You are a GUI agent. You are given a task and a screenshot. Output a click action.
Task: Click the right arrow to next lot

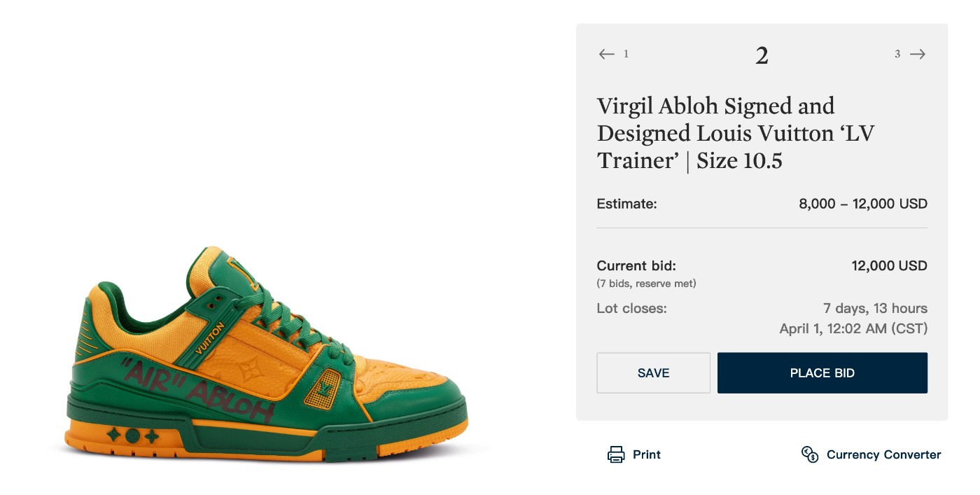[x=918, y=54]
